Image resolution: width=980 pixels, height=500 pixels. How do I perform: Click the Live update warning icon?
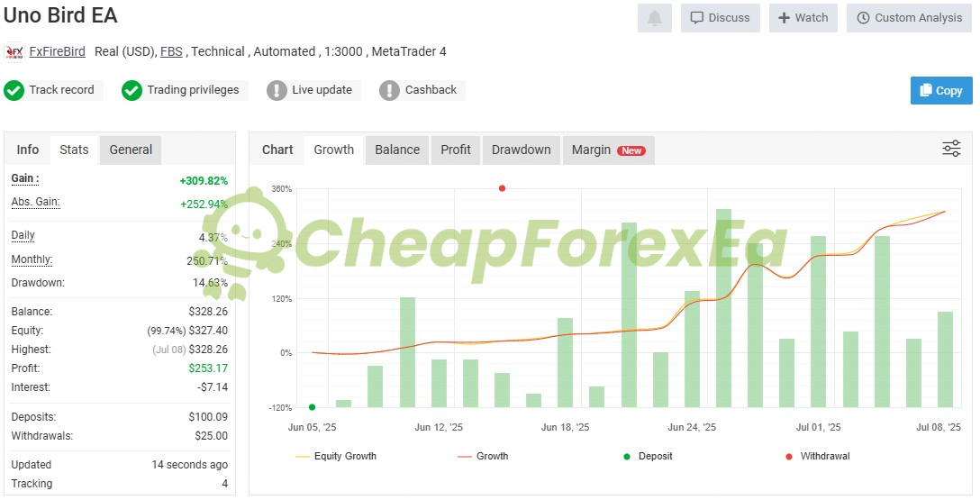tap(277, 91)
